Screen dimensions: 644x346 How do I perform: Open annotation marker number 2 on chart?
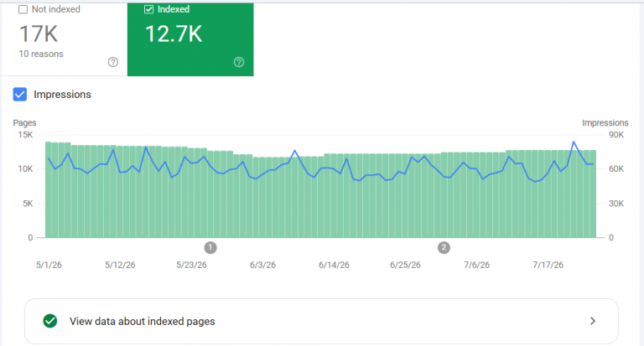(x=444, y=247)
